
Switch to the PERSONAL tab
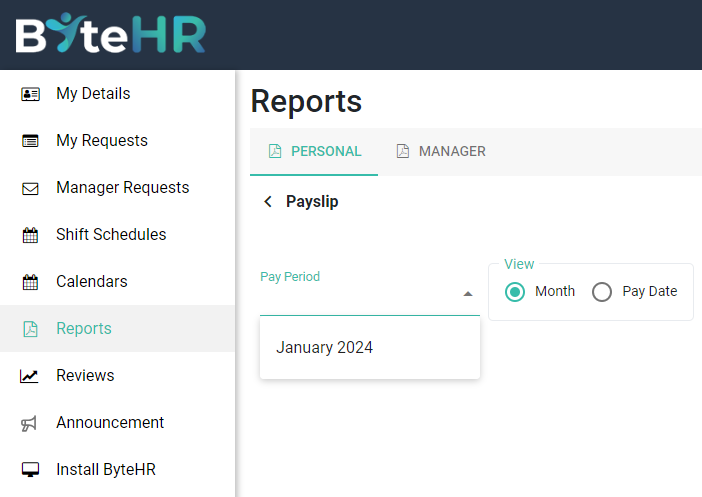pos(314,151)
